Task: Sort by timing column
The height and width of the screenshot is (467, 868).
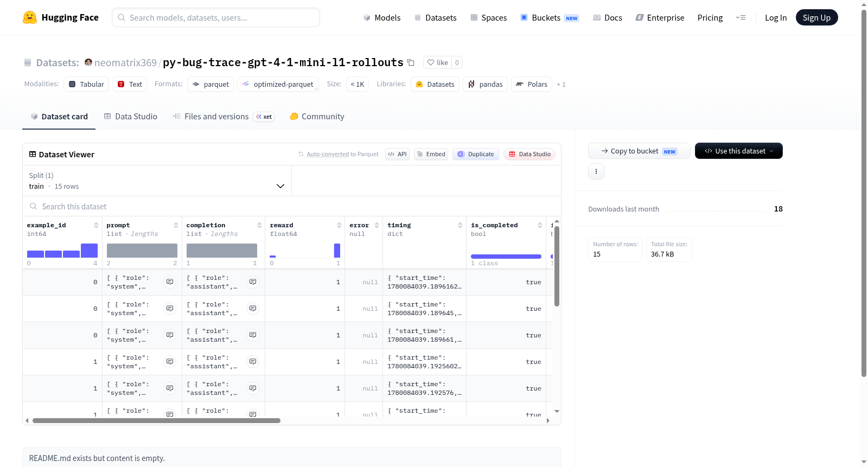Action: [x=460, y=225]
